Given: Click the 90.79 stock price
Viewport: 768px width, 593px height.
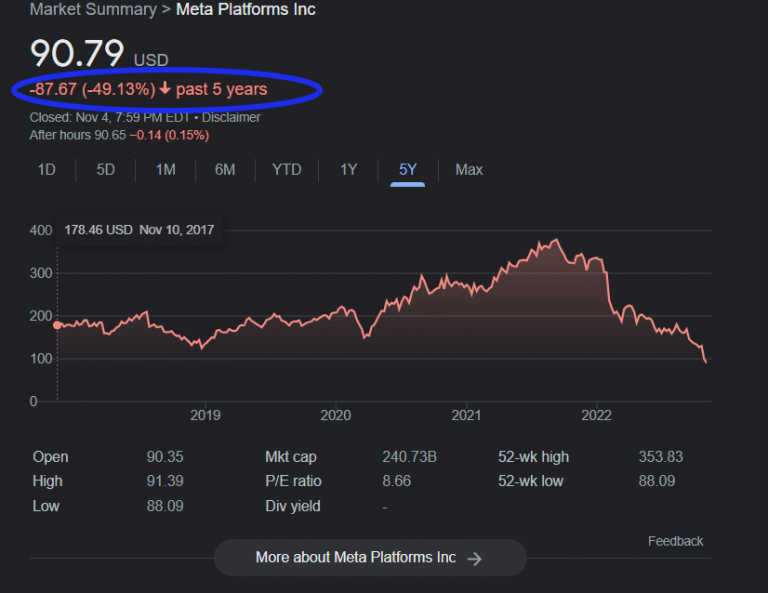Looking at the screenshot, I should [77, 53].
